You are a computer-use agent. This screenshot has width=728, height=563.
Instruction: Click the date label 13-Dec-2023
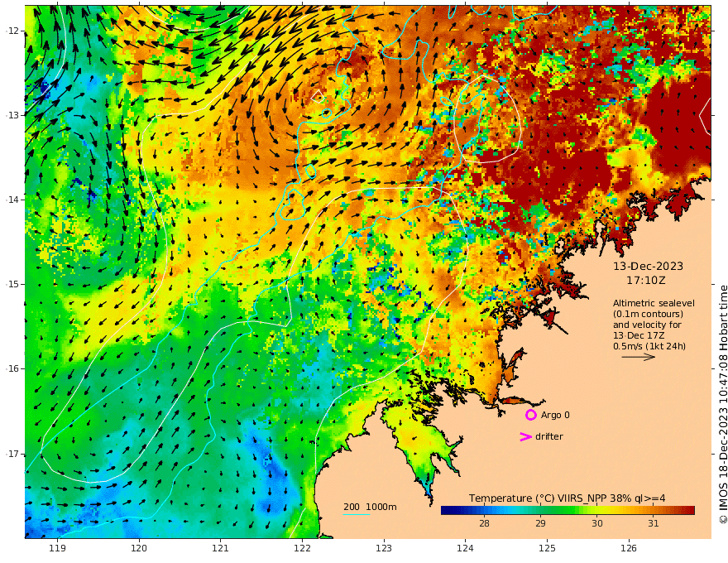(648, 266)
